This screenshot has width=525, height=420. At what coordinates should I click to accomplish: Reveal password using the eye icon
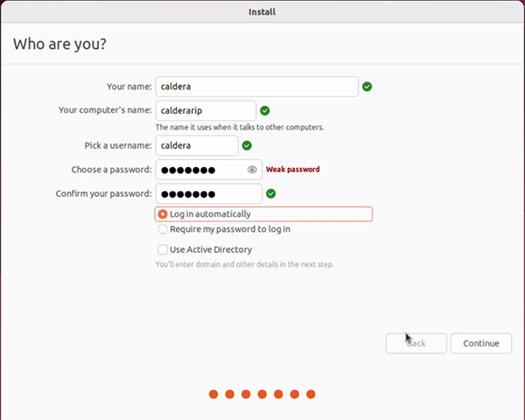[252, 170]
